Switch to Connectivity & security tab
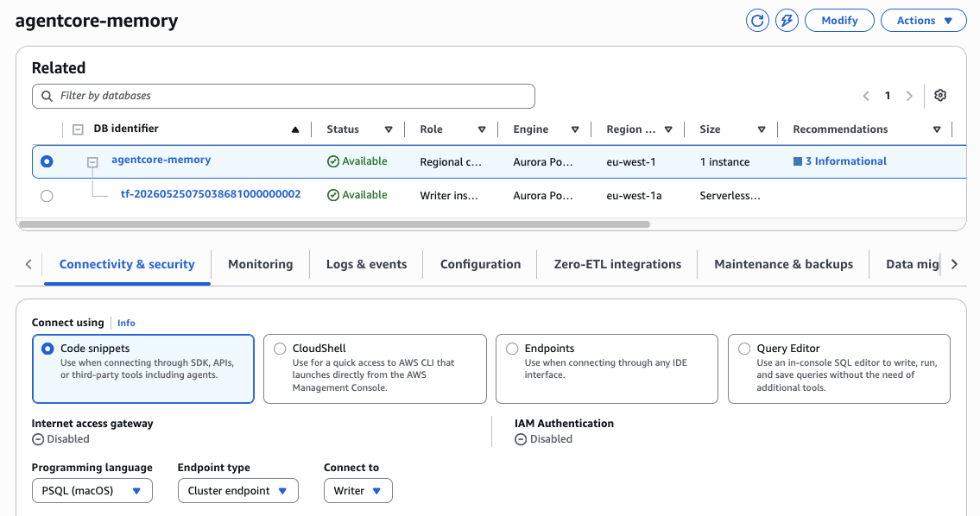 [127, 264]
